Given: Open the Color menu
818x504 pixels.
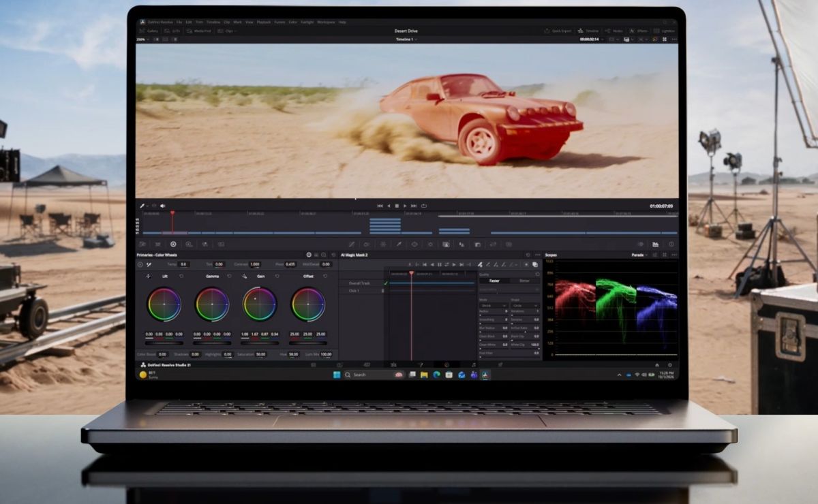Looking at the screenshot, I should (292, 22).
